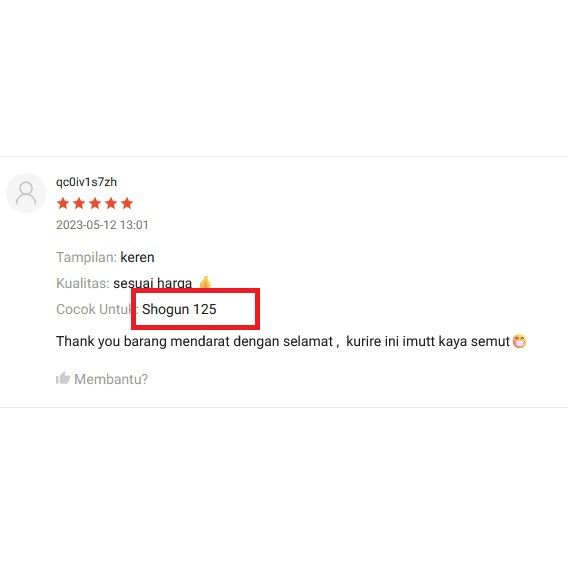Select the third rating star

point(95,203)
